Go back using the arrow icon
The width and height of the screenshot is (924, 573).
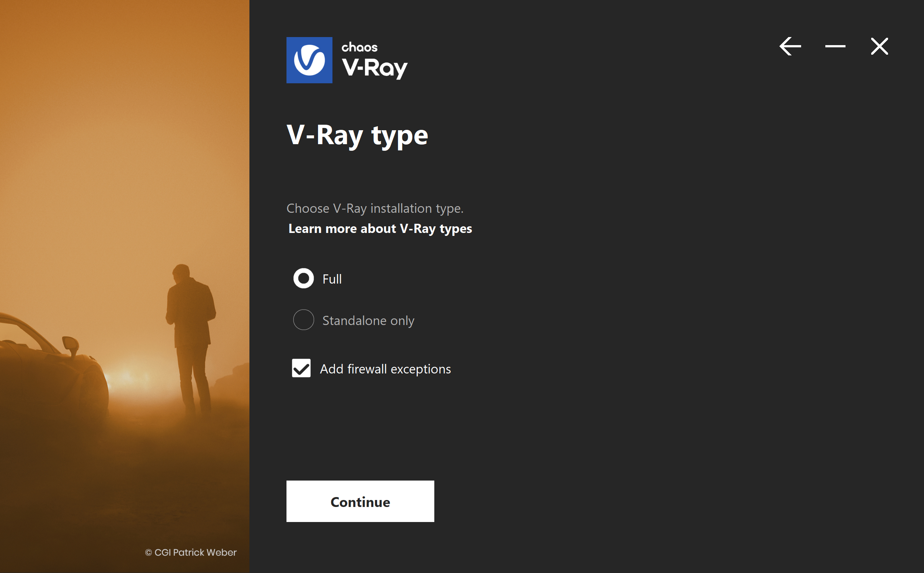(x=790, y=46)
